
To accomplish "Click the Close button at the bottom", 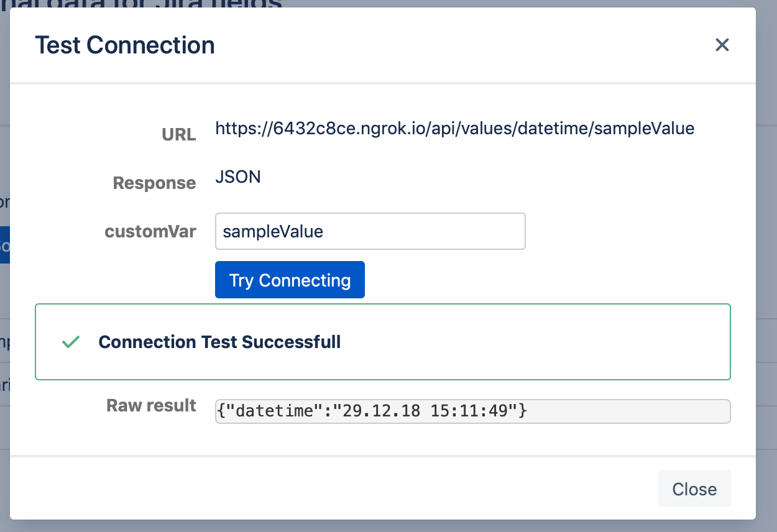I will coord(694,488).
